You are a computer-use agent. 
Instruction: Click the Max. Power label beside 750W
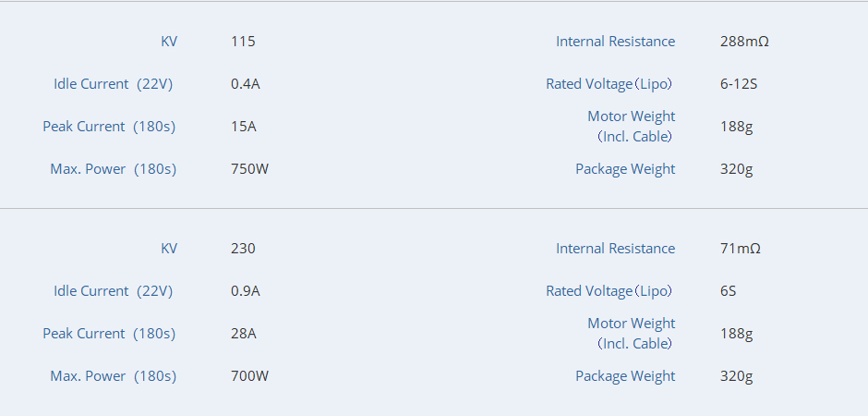coord(113,169)
